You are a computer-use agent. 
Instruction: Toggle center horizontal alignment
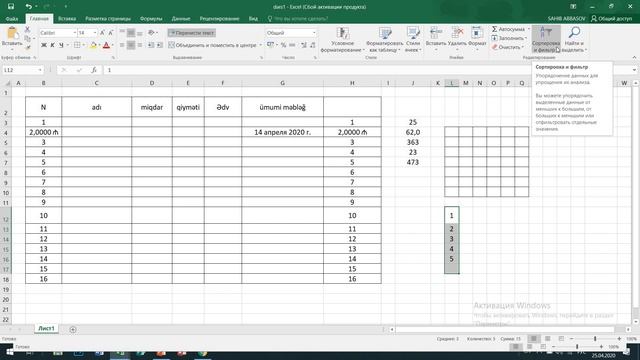pyautogui.click(x=131, y=45)
